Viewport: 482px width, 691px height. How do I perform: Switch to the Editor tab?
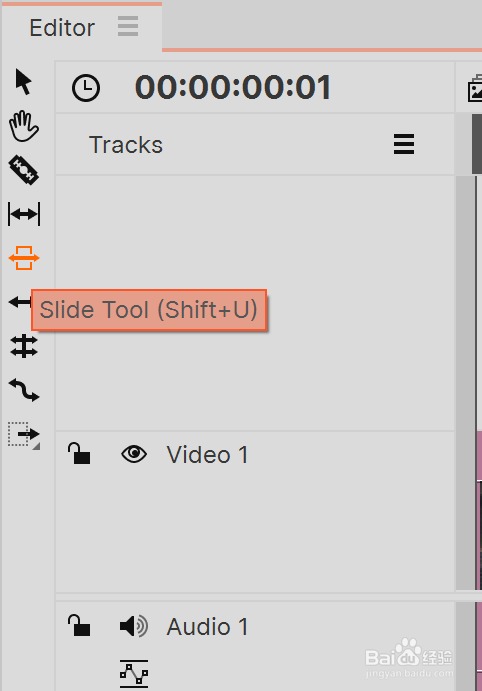[x=62, y=28]
